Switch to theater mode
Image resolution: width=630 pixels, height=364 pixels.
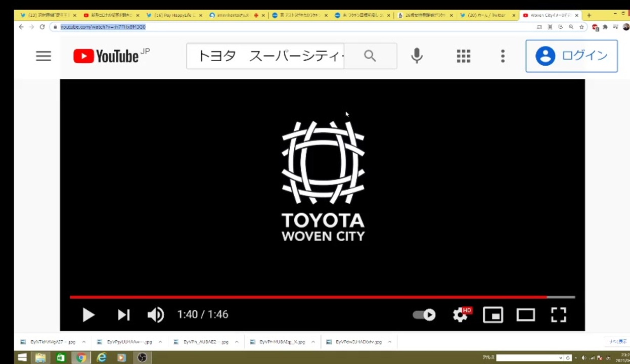[526, 315]
